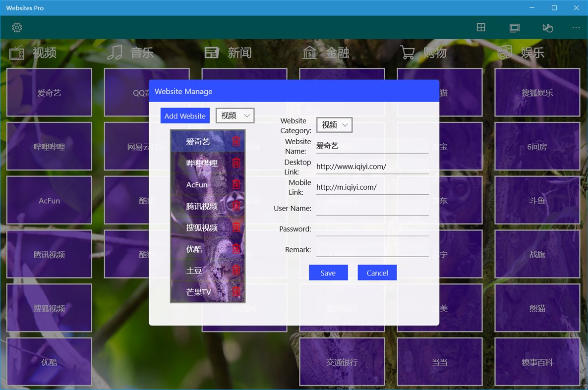Delete AcFun with its trash icon
This screenshot has width=588, height=390.
236,184
